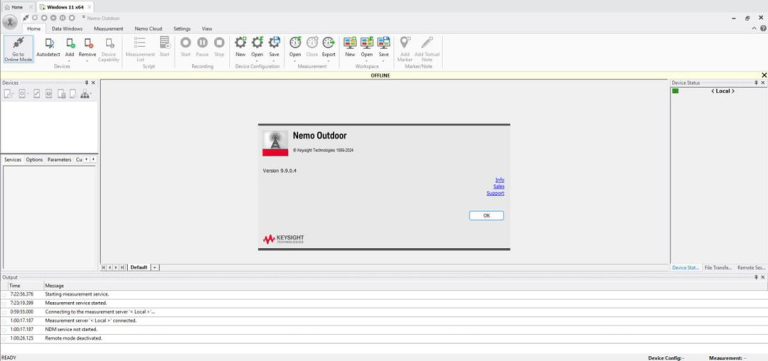Select the Services tab
Image resolution: width=768 pixels, height=361 pixels.
13,160
